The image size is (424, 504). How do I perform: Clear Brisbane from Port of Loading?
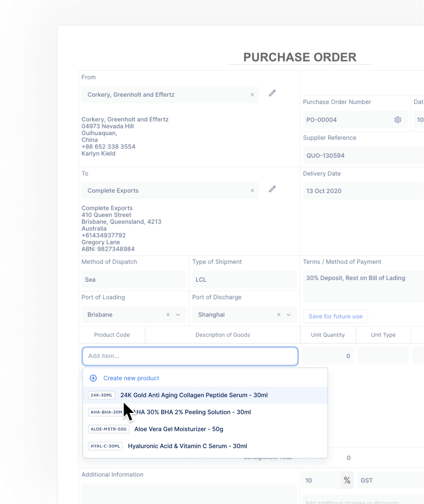(168, 315)
